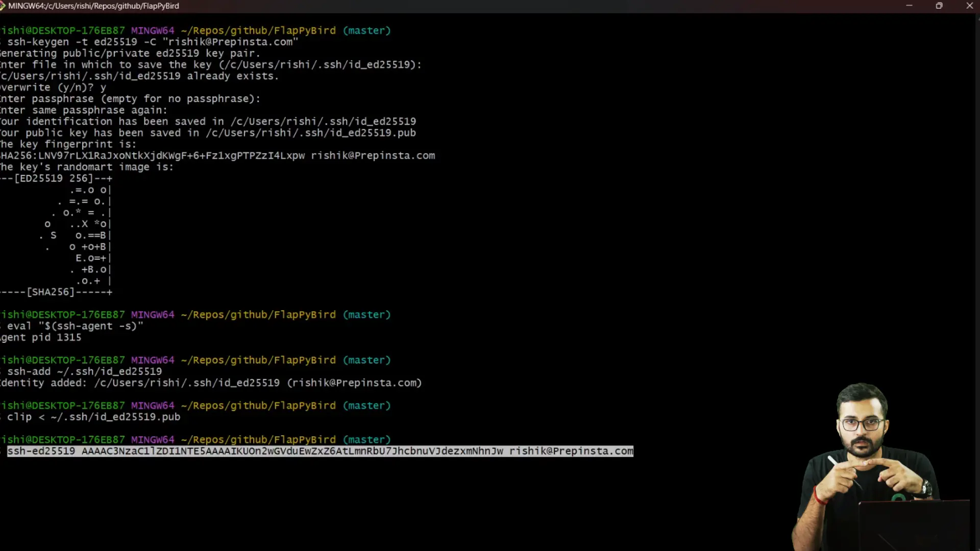Click the clip id_ed25519.pub command
The image size is (980, 551).
pyautogui.click(x=93, y=417)
